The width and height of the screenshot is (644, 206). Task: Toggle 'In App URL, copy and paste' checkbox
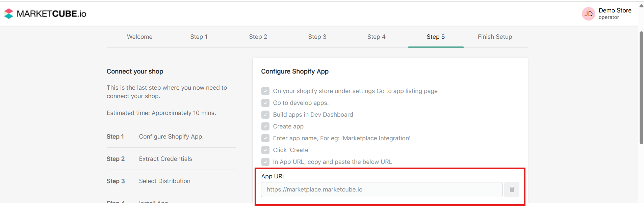[265, 162]
